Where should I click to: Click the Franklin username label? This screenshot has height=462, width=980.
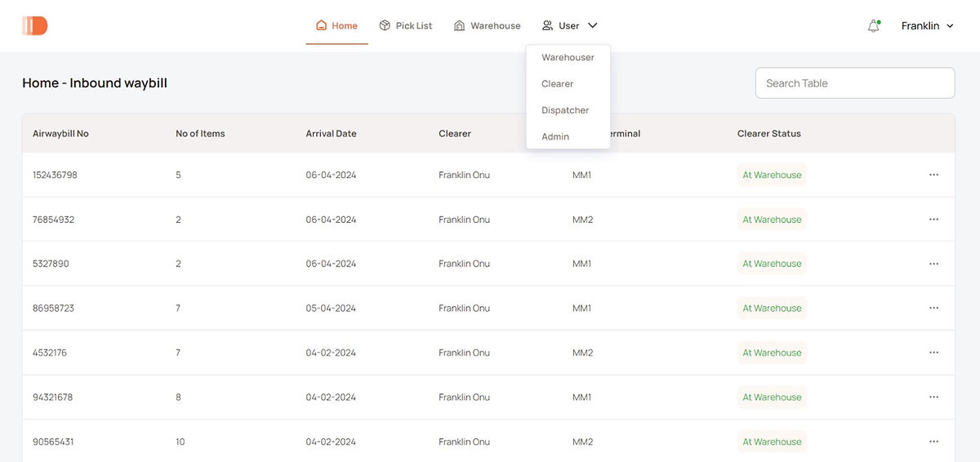coord(920,26)
